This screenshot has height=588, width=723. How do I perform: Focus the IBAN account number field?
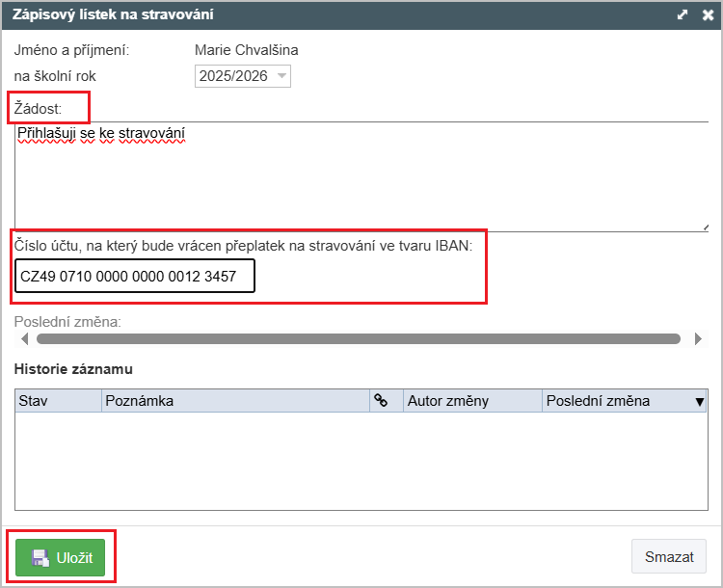[135, 276]
